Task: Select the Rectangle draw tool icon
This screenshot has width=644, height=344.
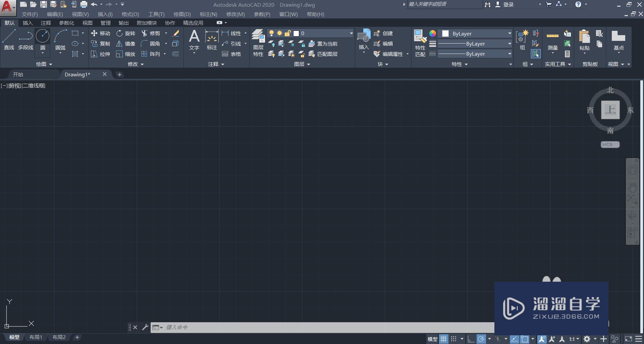Action: (75, 33)
